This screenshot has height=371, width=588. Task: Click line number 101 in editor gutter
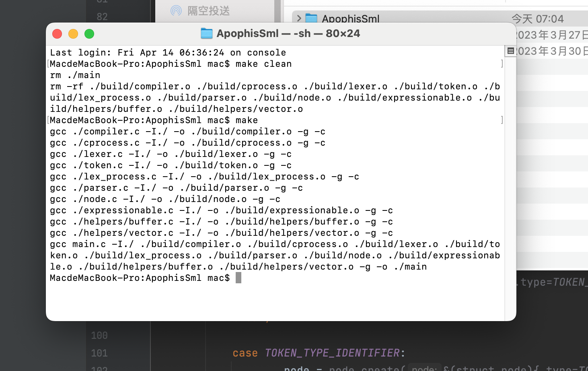pos(99,353)
